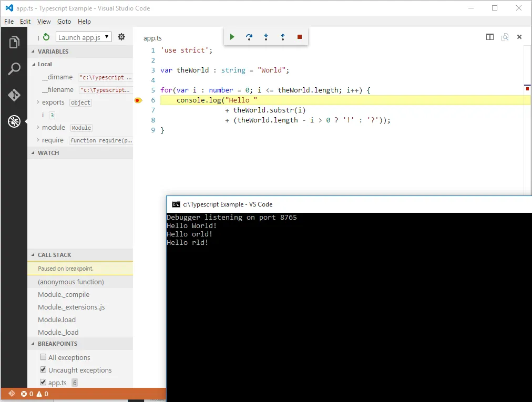The width and height of the screenshot is (532, 402).
Task: Open launch configuration gear settings
Action: (121, 37)
